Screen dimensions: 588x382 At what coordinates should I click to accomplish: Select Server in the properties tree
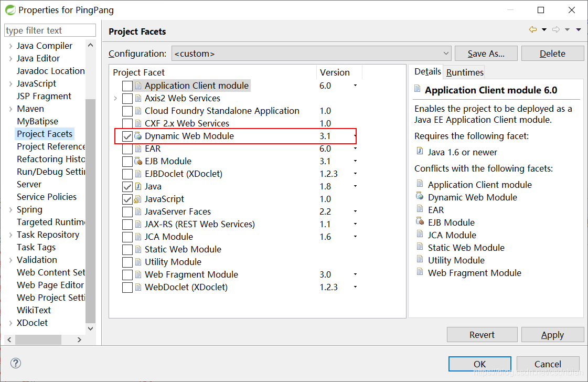click(29, 184)
